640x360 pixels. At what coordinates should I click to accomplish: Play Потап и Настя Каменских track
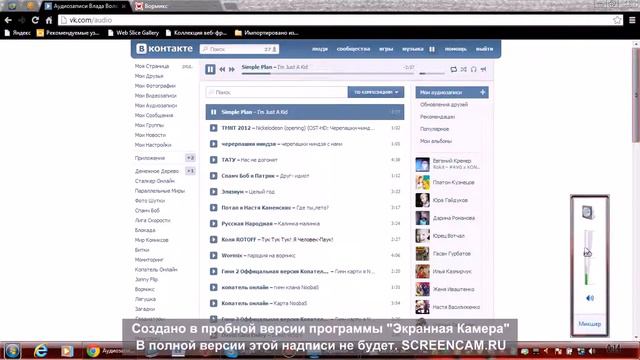213,207
